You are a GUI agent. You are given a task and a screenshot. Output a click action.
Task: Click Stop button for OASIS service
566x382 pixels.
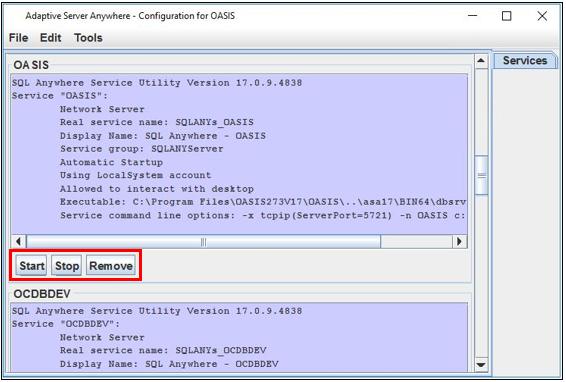click(x=67, y=266)
